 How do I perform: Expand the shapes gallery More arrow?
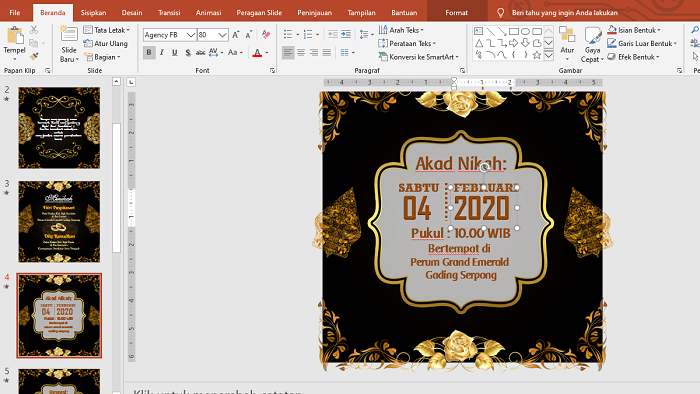(x=549, y=55)
